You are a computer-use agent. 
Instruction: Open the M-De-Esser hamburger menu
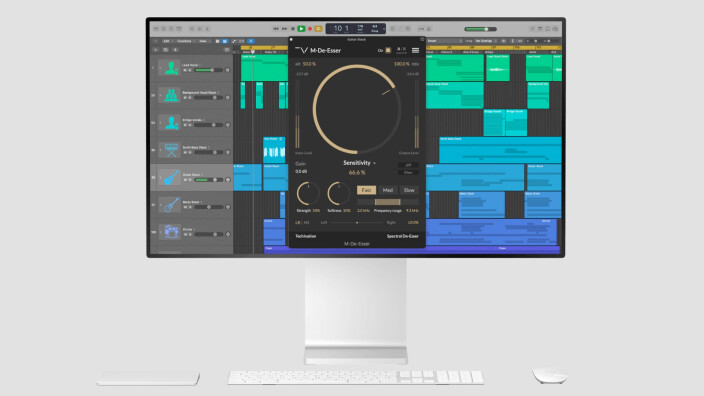click(x=415, y=50)
